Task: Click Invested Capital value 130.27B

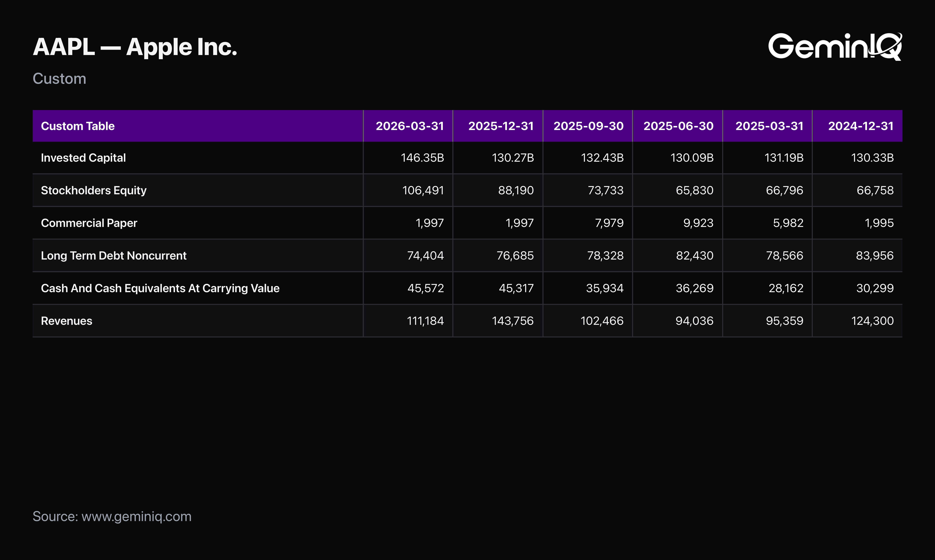Action: (513, 158)
